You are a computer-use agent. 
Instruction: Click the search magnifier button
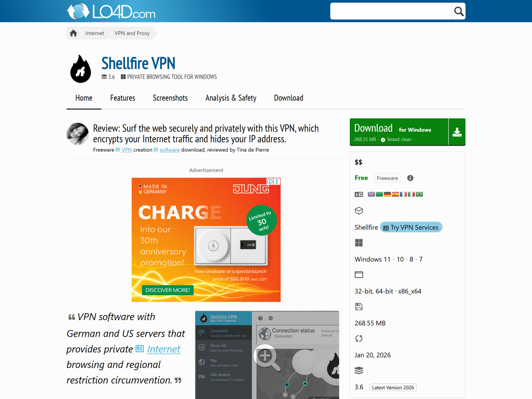459,11
